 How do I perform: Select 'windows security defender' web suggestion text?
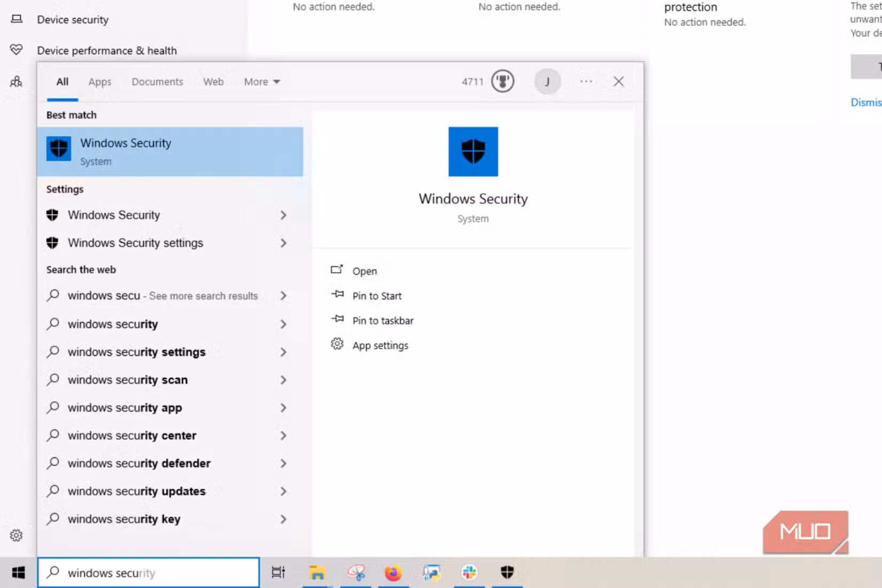click(x=139, y=463)
